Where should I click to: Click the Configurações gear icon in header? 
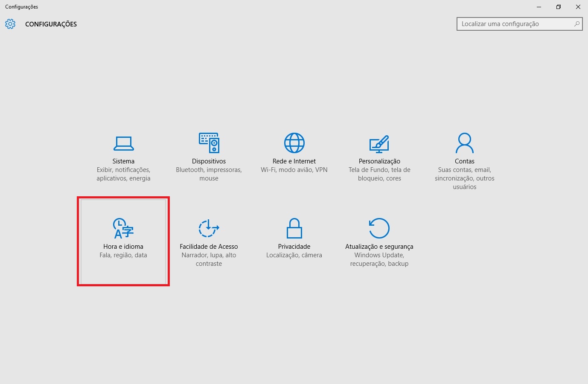point(10,24)
